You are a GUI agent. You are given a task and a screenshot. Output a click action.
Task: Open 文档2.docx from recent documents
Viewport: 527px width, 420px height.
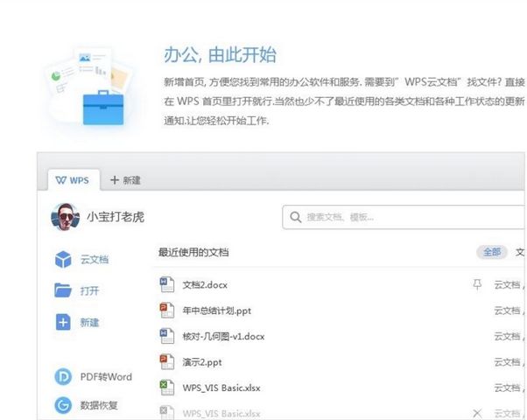coord(205,285)
